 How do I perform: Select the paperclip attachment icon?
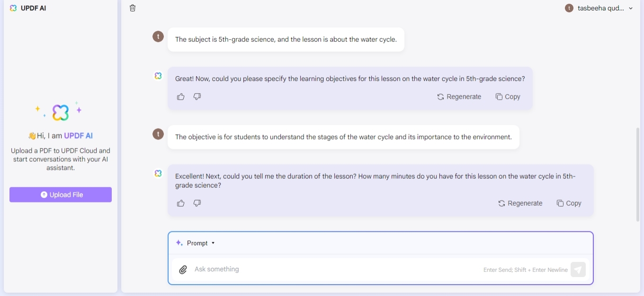pyautogui.click(x=183, y=269)
